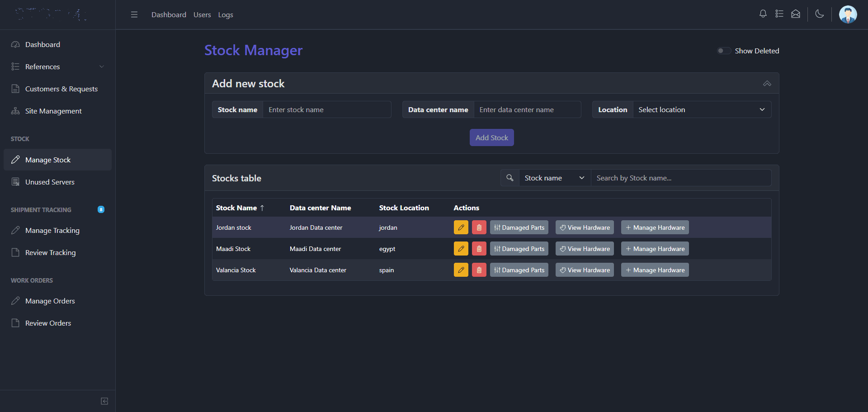
Task: Open Logs in top navigation
Action: pyautogui.click(x=226, y=14)
